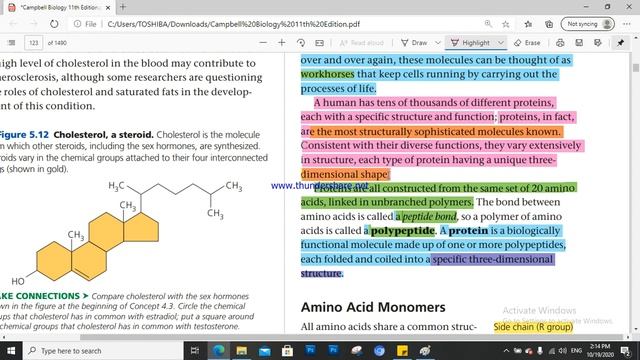Open zoom magnifier in address bar
Screen dimensions: 640x360
(x=488, y=24)
